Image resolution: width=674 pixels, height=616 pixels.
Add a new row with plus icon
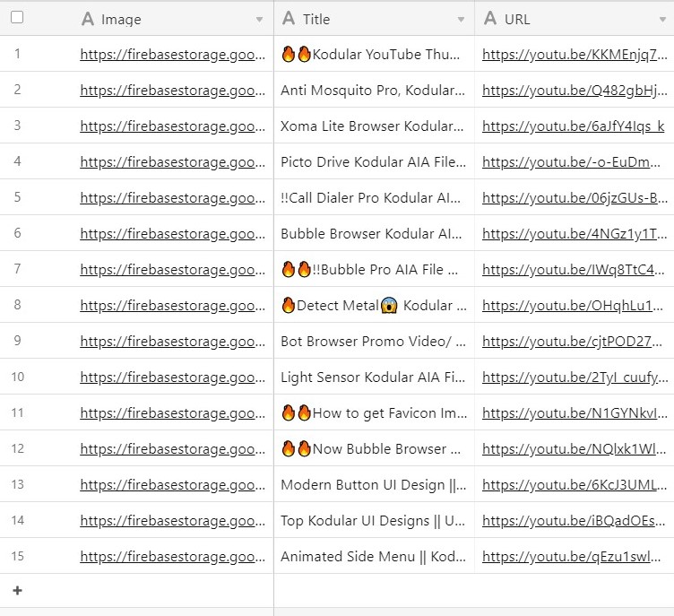point(17,591)
